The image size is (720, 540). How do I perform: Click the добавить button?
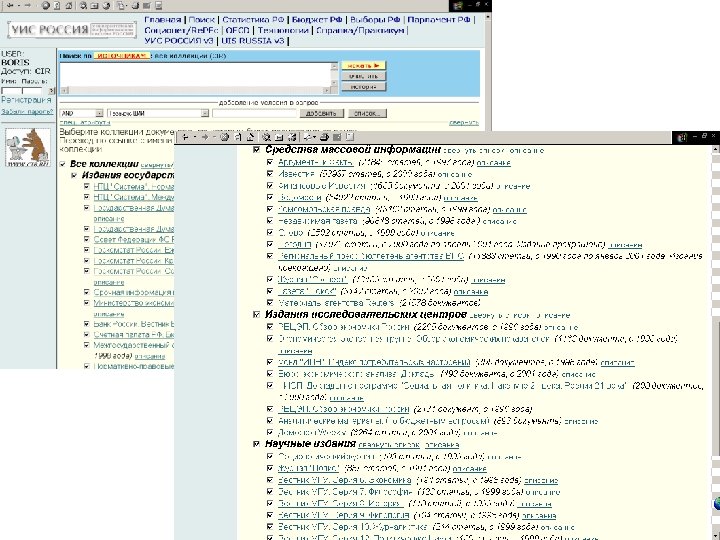(321, 113)
